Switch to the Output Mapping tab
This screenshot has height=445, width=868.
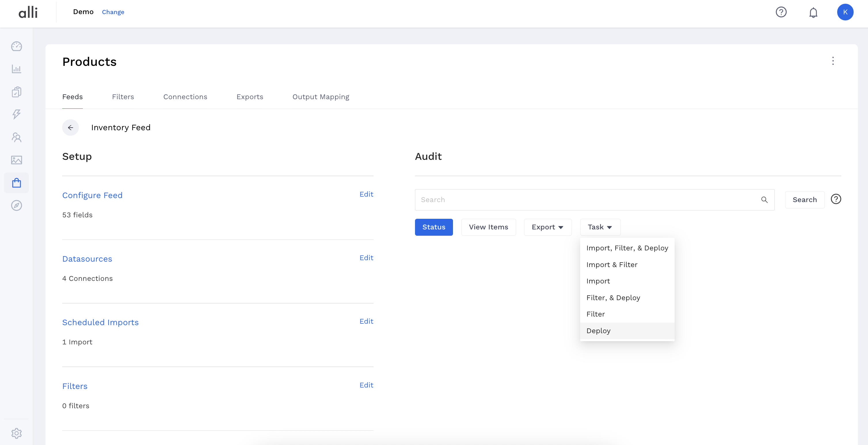320,97
